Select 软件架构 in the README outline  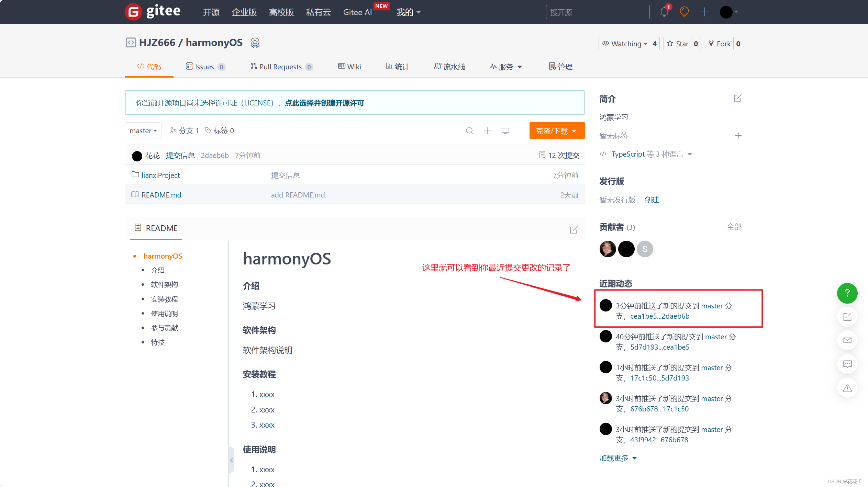tap(164, 285)
